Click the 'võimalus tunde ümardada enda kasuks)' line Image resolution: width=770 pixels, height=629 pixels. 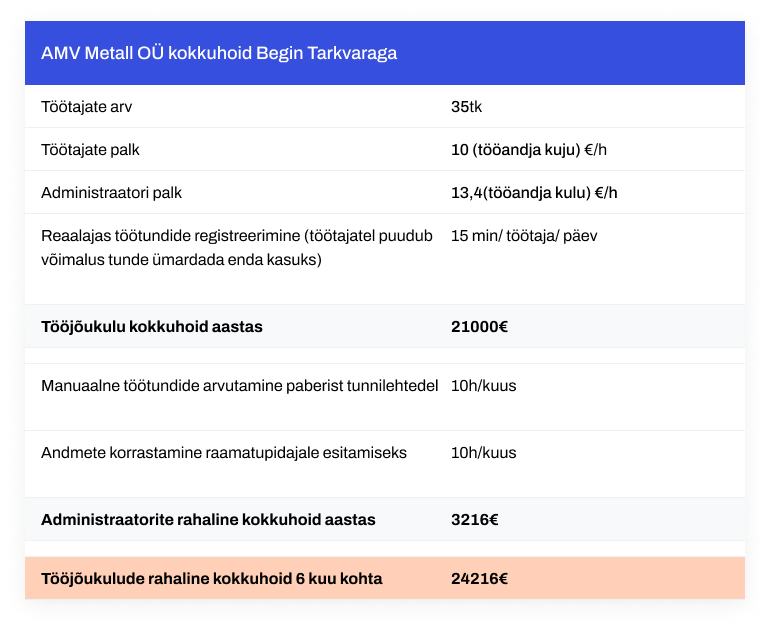[x=181, y=259]
